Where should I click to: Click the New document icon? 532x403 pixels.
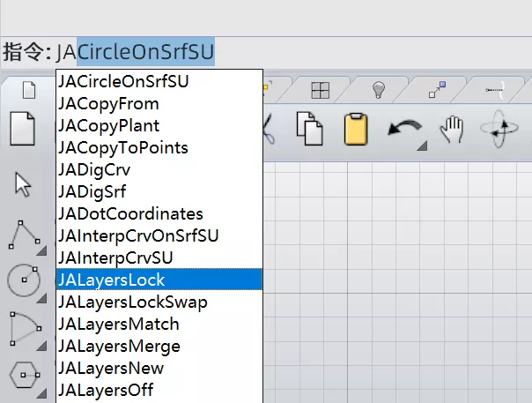click(22, 129)
